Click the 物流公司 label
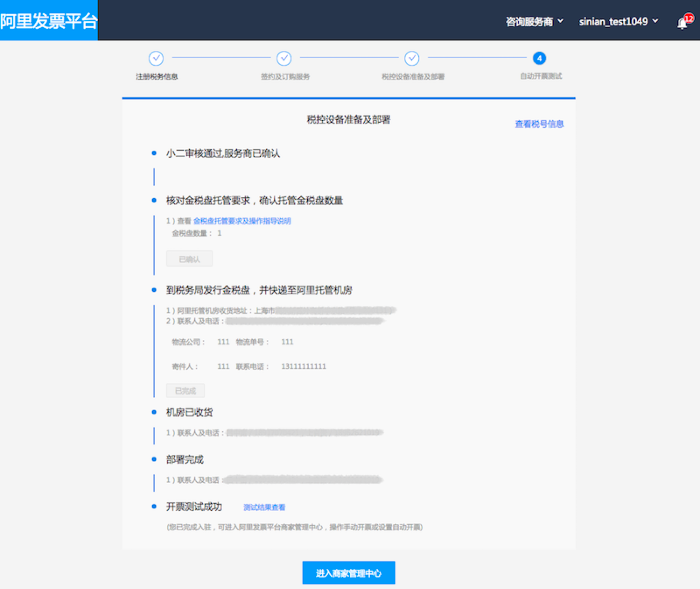This screenshot has height=589, width=700. pos(188,342)
